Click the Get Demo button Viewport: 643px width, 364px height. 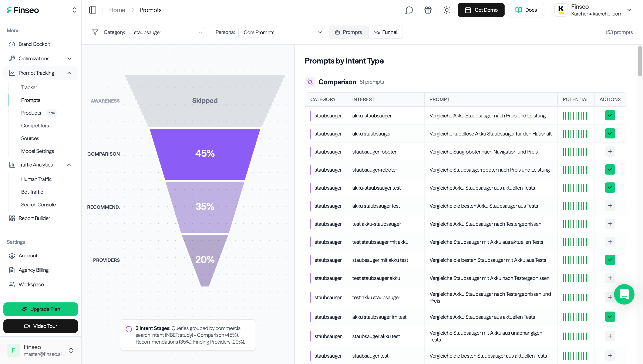tap(481, 10)
